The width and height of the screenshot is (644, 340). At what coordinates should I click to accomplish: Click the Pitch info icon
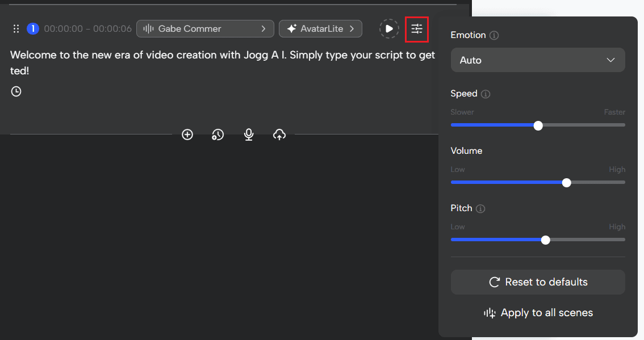pyautogui.click(x=481, y=208)
